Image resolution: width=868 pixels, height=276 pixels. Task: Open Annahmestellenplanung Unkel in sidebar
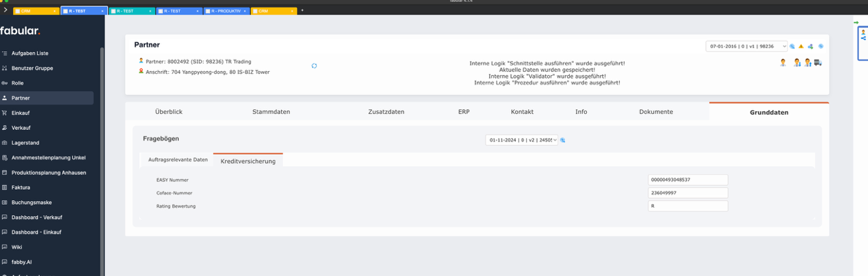(48, 158)
